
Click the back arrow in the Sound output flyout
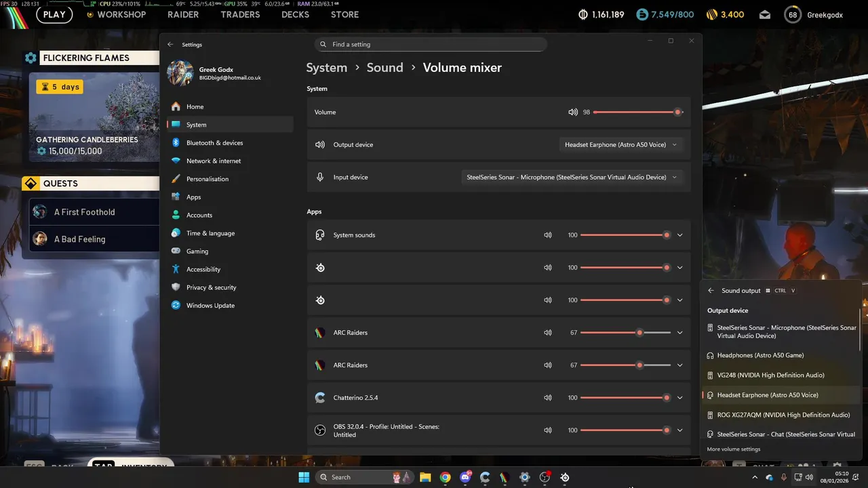click(x=711, y=291)
